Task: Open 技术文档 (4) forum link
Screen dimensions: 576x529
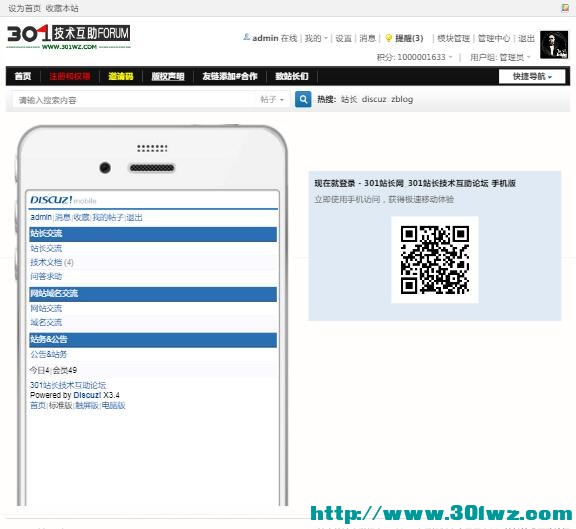Action: pyautogui.click(x=52, y=262)
